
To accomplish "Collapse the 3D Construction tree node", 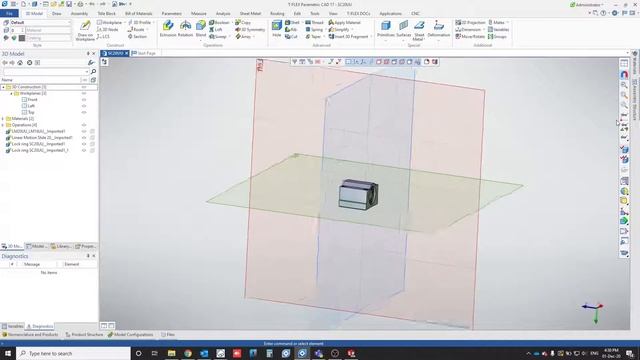I will [3, 87].
